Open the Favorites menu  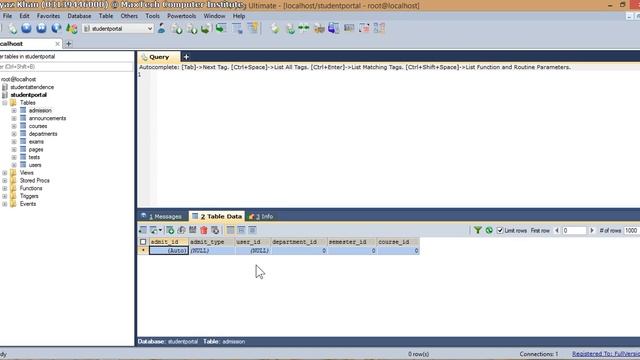click(48, 16)
